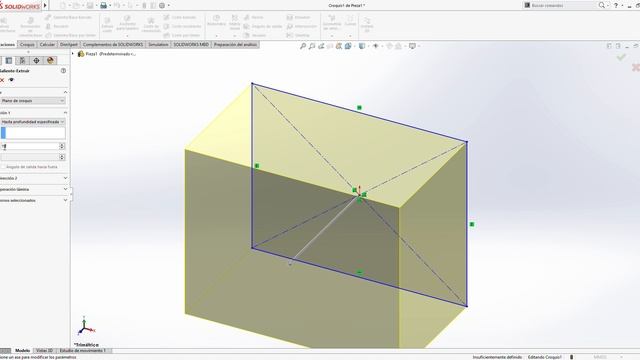Click the 'Insuficientemente definido' status text
The height and width of the screenshot is (360, 640).
click(497, 357)
